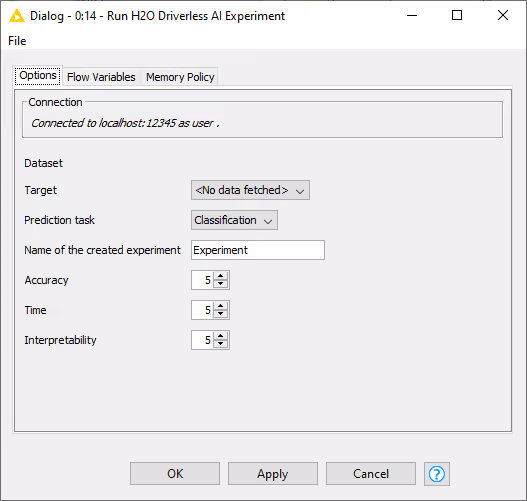Expand the Target column dropdown
527x501 pixels.
click(250, 190)
